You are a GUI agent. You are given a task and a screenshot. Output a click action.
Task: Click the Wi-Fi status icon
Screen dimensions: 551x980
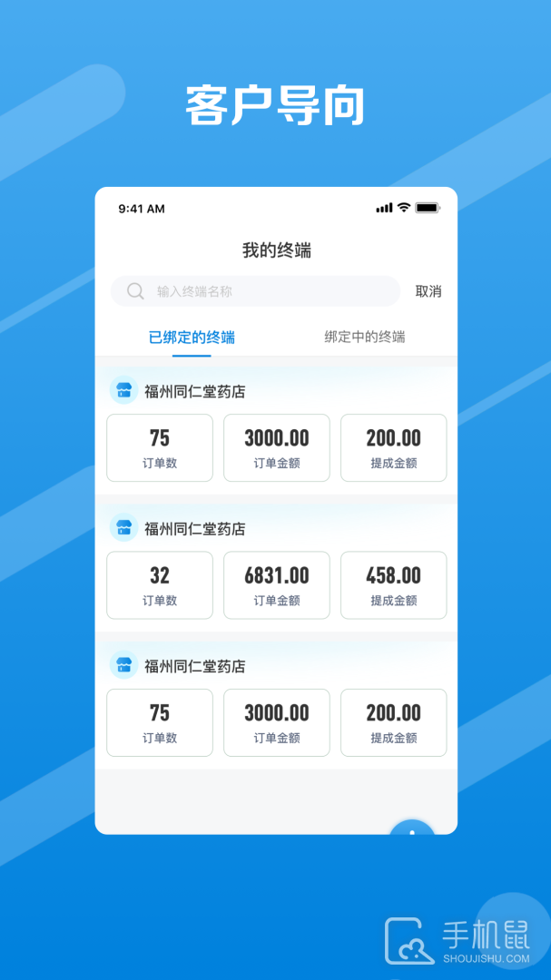click(404, 208)
